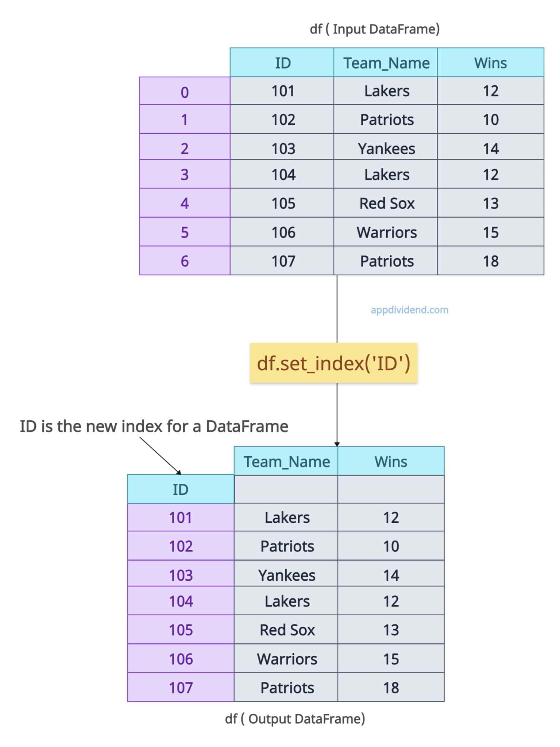The width and height of the screenshot is (560, 747).
Task: Select Team_Name header in the input DataFrame
Action: (x=386, y=63)
